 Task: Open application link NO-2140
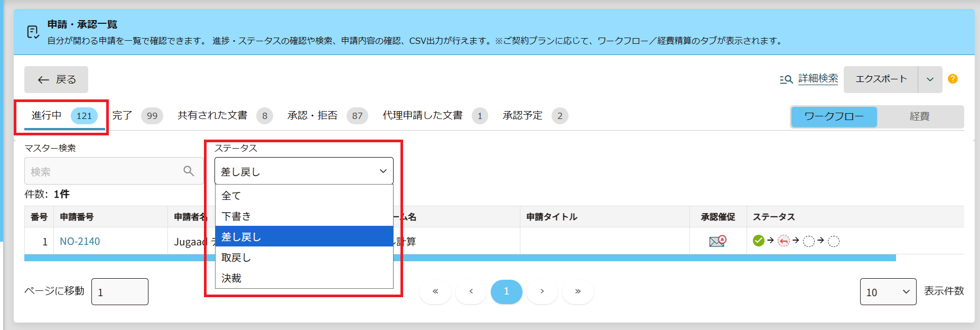click(x=80, y=242)
